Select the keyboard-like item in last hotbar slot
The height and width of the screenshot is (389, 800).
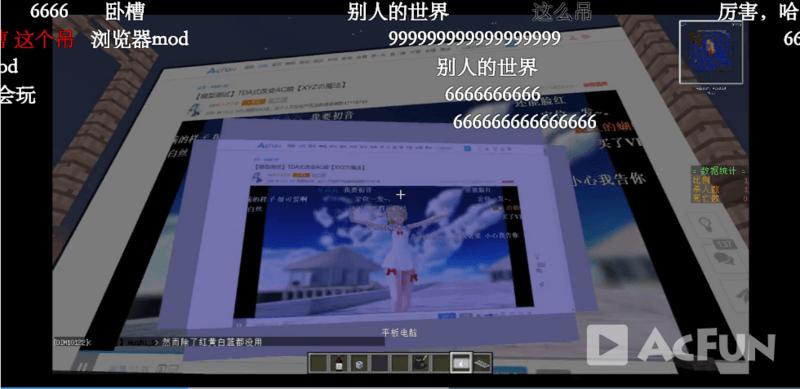(x=481, y=363)
